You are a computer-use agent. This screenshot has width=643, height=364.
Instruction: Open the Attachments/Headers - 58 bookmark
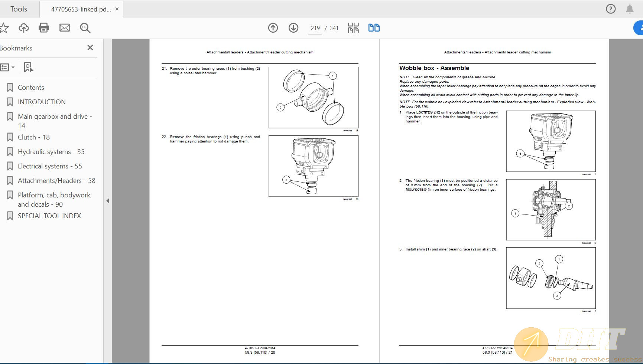56,181
